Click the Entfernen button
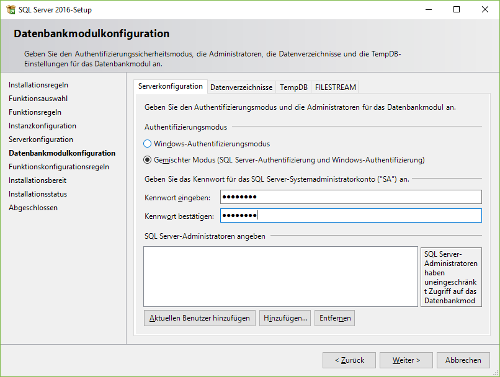500x377 pixels. tap(335, 318)
